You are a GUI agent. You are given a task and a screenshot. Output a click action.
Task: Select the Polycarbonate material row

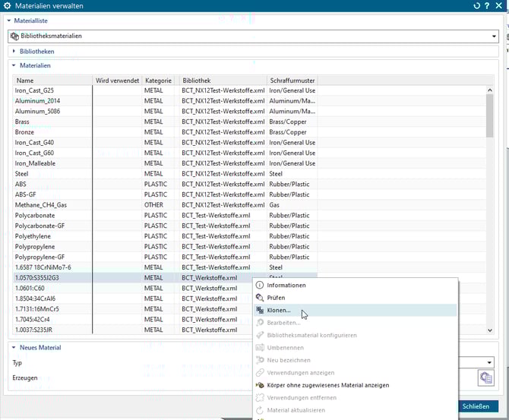tap(36, 216)
